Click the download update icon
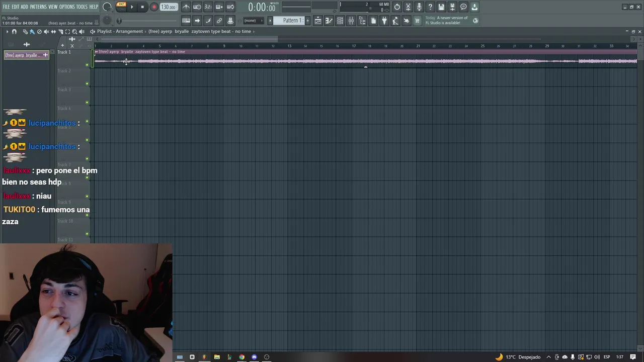 coord(474,7)
